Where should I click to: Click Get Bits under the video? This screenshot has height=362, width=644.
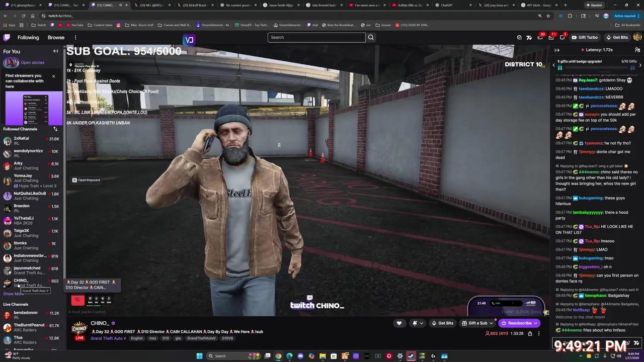[x=442, y=323]
